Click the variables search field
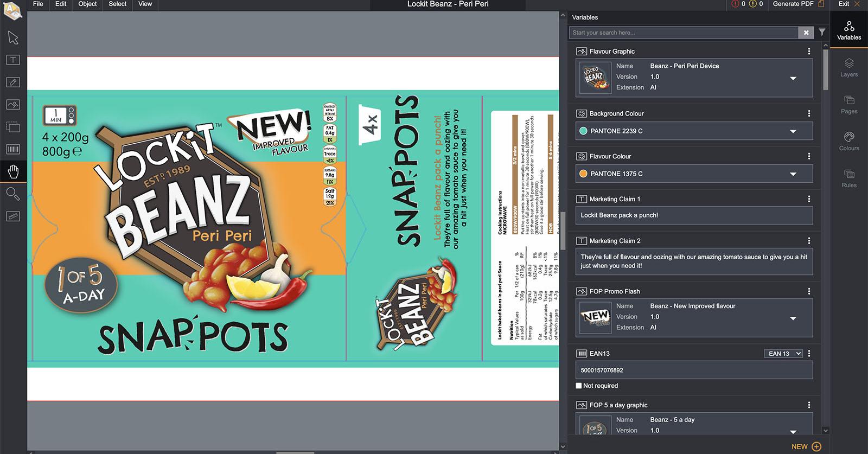Screen dimensions: 868x454 click(x=684, y=33)
